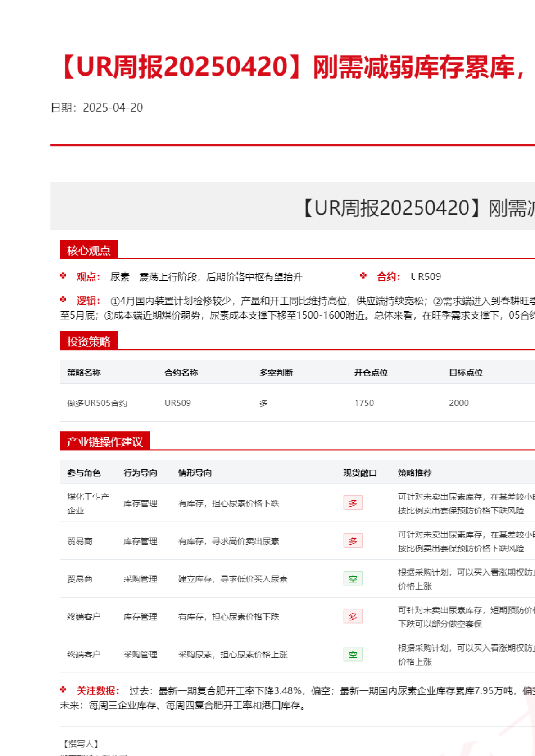Click the red diamond bullet before 逻辑
Image resolution: width=535 pixels, height=756 pixels.
(63, 300)
